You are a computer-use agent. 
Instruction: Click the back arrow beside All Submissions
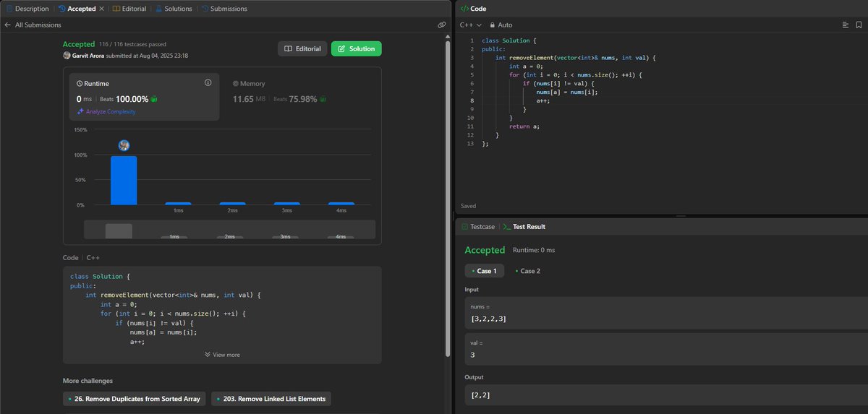pyautogui.click(x=7, y=25)
